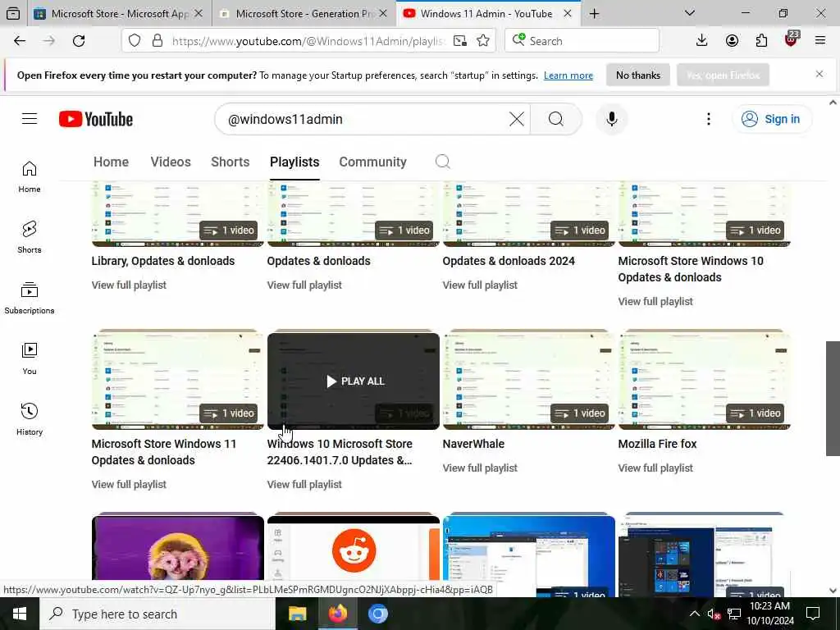
Task: Open Firefox downloads panel
Action: pyautogui.click(x=702, y=41)
